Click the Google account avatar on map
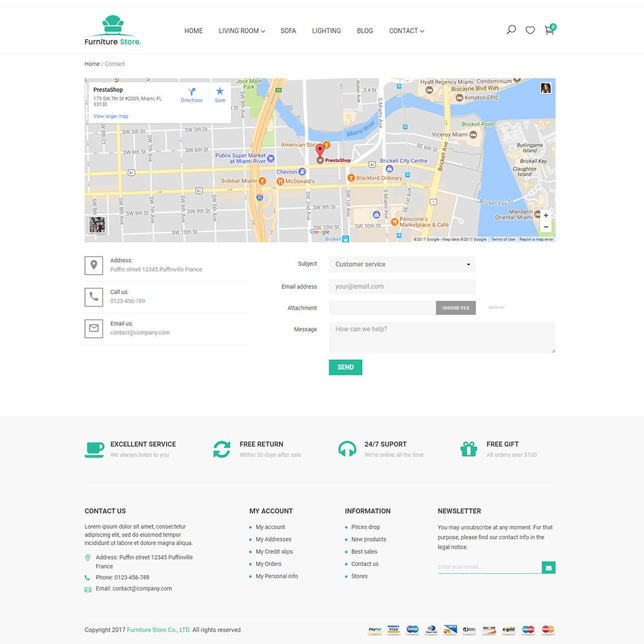This screenshot has width=644, height=644. pos(545,88)
